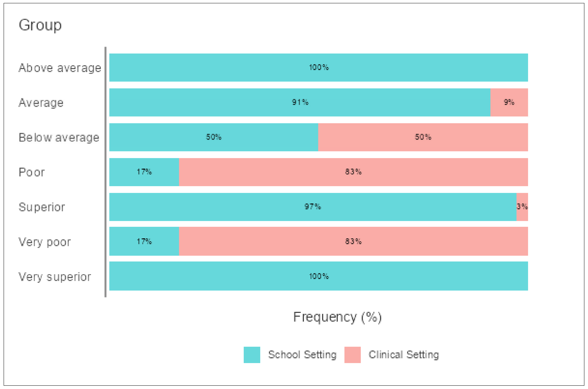Select the Superior 97% school segment
This screenshot has height=389, width=588.
(313, 207)
